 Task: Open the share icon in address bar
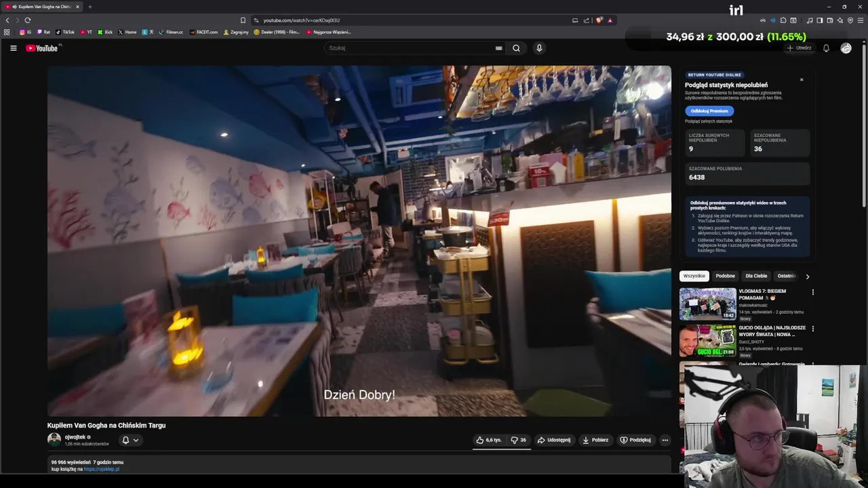tap(587, 20)
